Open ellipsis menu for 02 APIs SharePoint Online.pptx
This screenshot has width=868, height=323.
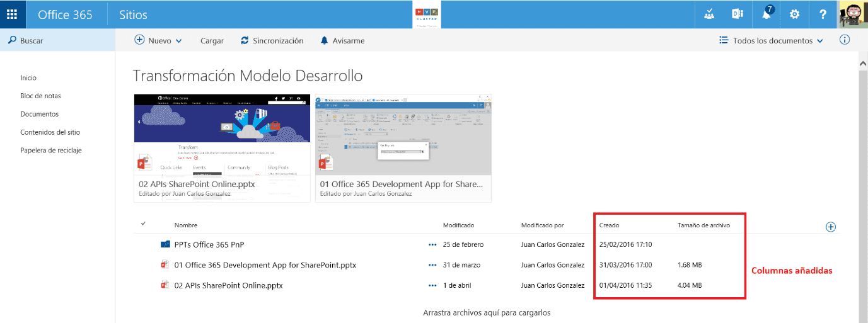432,285
